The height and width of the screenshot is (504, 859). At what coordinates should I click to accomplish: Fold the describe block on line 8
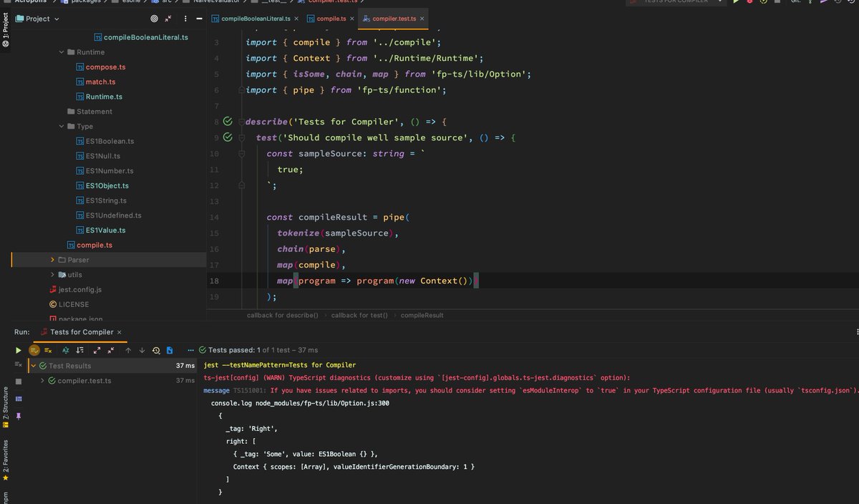pyautogui.click(x=242, y=122)
